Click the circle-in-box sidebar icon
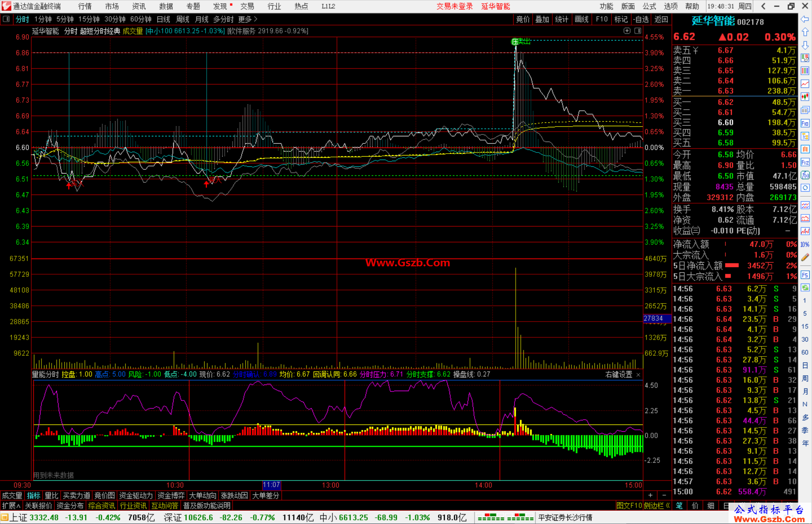812x524 pixels. coord(805,188)
